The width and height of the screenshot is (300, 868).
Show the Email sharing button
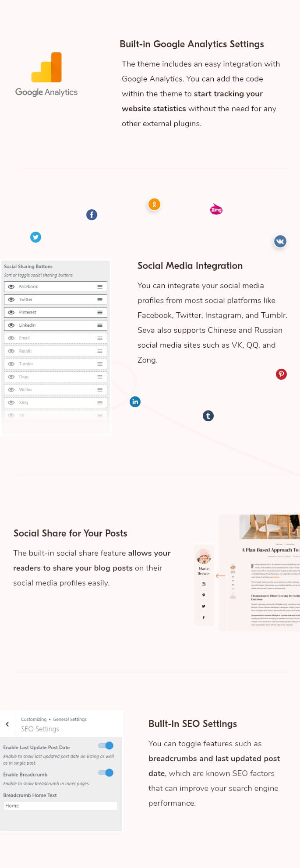click(11, 338)
